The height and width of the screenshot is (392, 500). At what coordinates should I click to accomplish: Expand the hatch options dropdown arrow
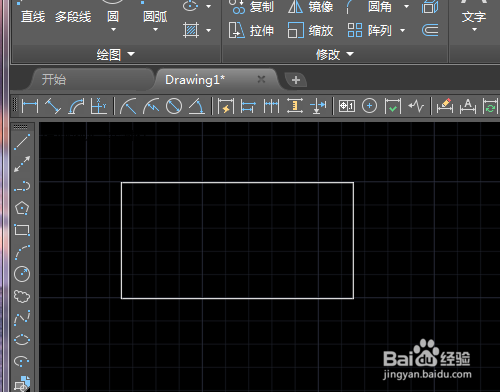[x=209, y=30]
